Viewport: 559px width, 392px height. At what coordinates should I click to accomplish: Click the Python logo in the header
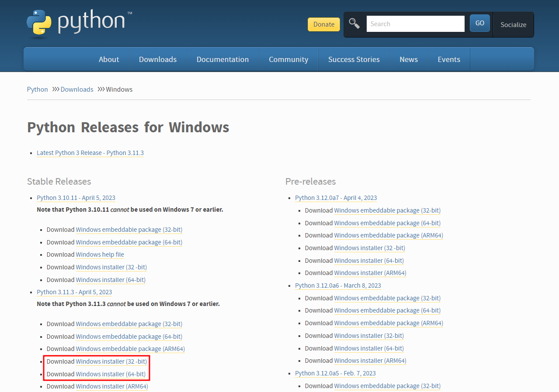tap(79, 23)
